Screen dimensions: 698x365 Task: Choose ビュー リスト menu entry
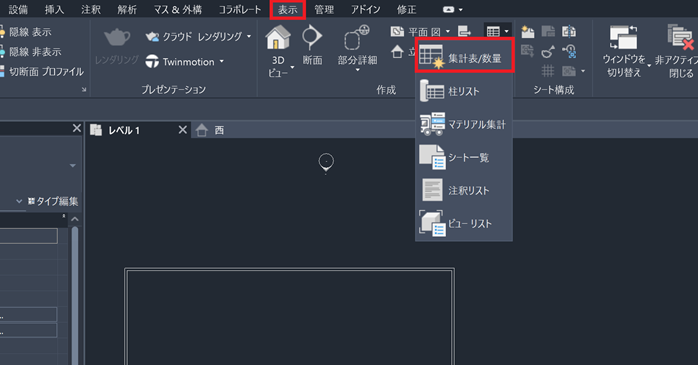tap(464, 223)
